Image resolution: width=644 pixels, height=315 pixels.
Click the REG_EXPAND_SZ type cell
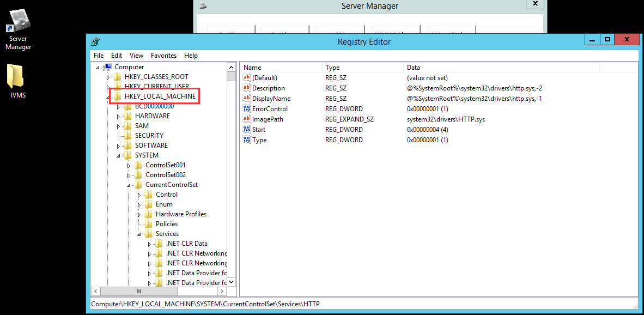pyautogui.click(x=350, y=119)
